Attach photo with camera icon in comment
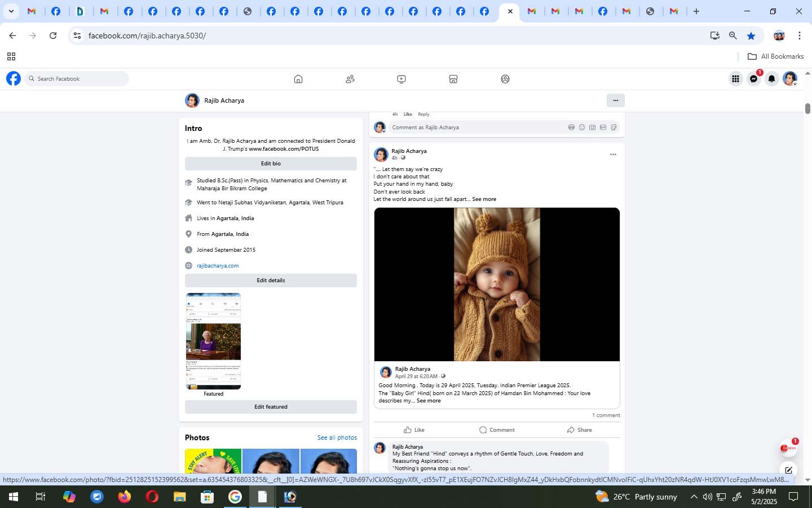812x508 pixels. (x=592, y=128)
